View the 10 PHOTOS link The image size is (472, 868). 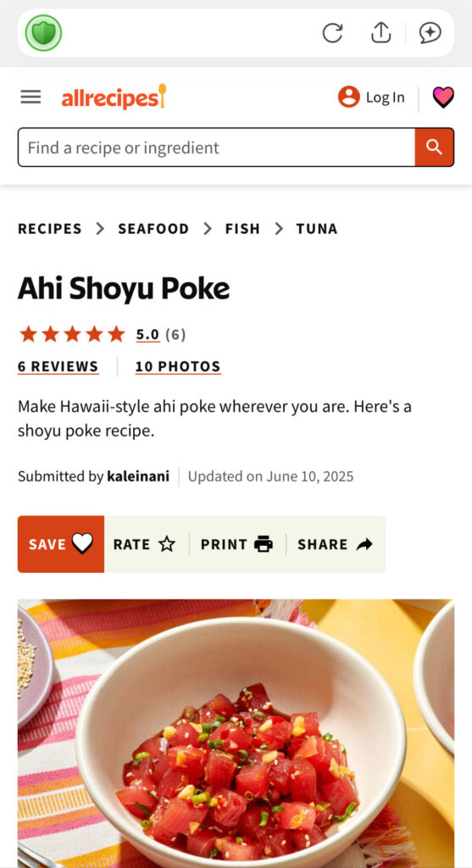point(178,366)
